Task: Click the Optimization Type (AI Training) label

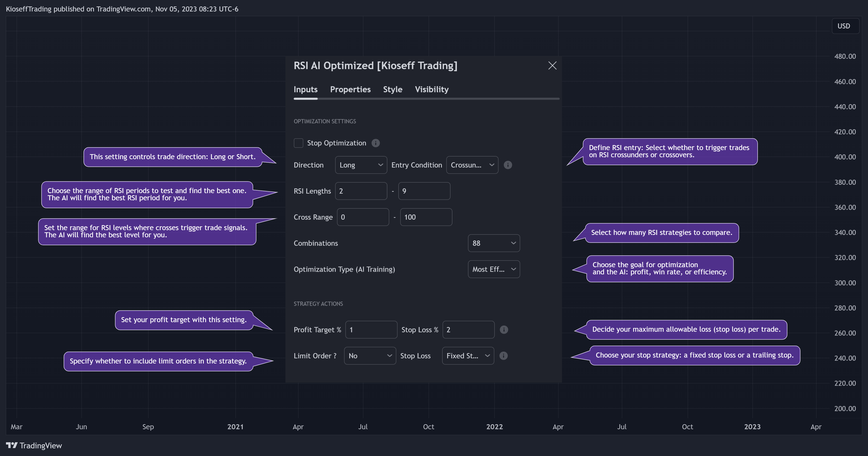Action: click(344, 269)
